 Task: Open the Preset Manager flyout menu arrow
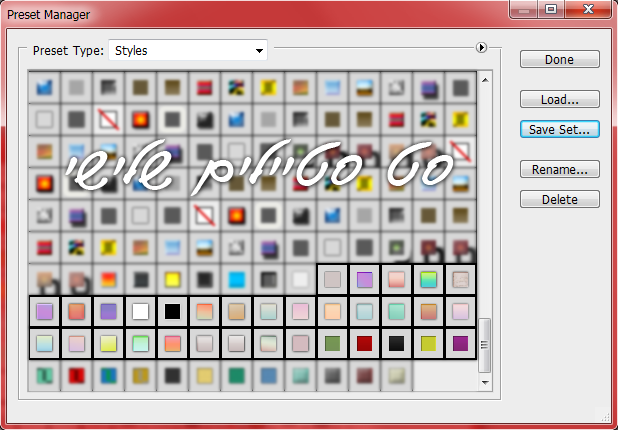pyautogui.click(x=481, y=48)
